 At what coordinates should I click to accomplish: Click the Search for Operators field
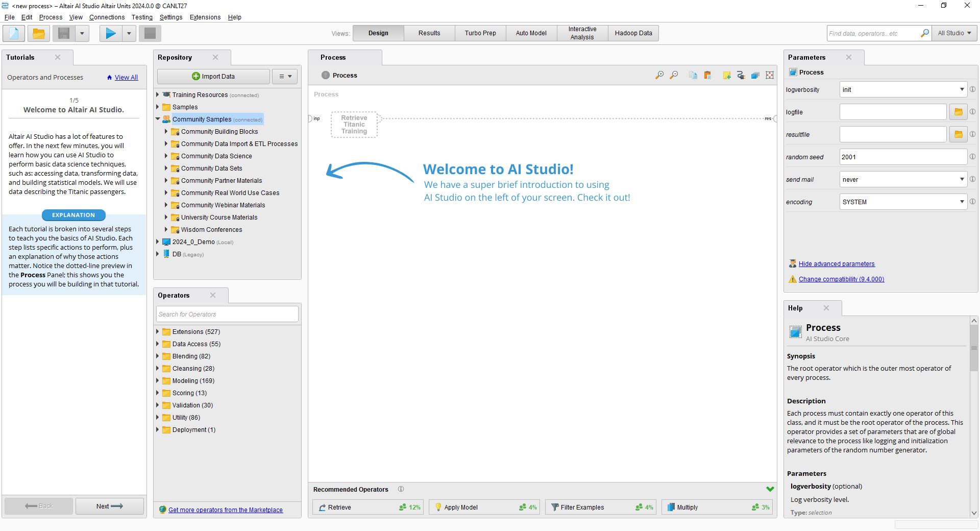pos(227,314)
